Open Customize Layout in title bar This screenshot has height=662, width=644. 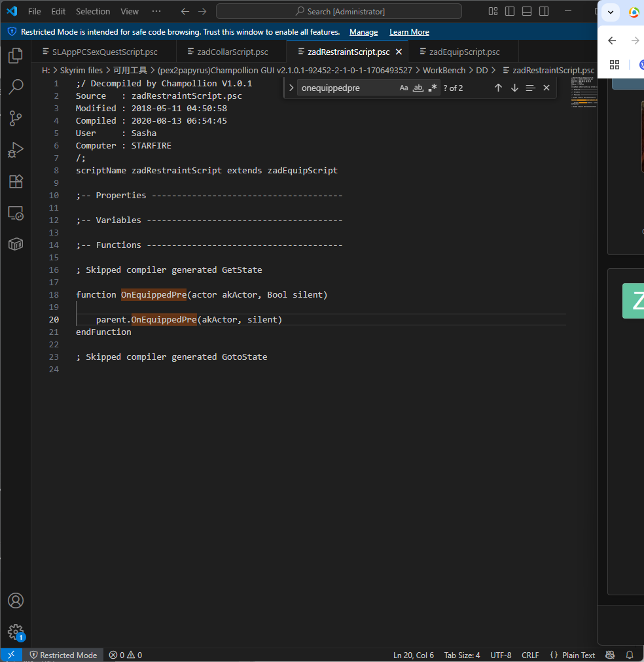(x=493, y=11)
